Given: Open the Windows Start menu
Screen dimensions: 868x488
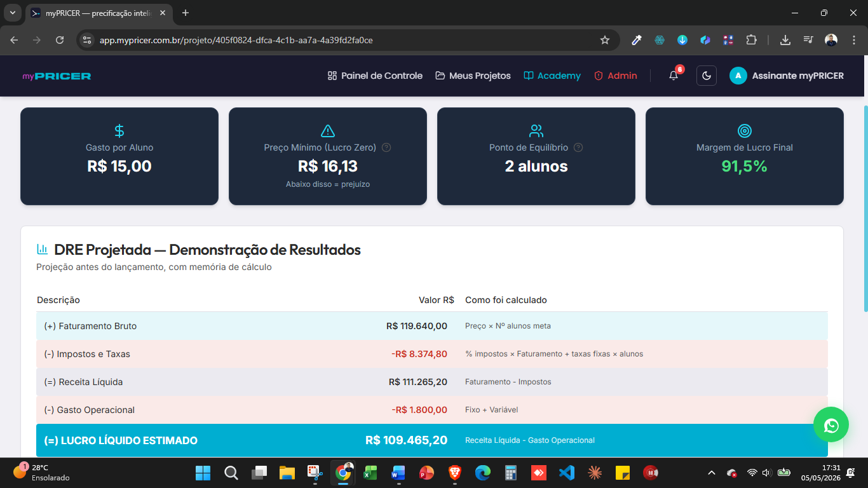Looking at the screenshot, I should coord(203,473).
